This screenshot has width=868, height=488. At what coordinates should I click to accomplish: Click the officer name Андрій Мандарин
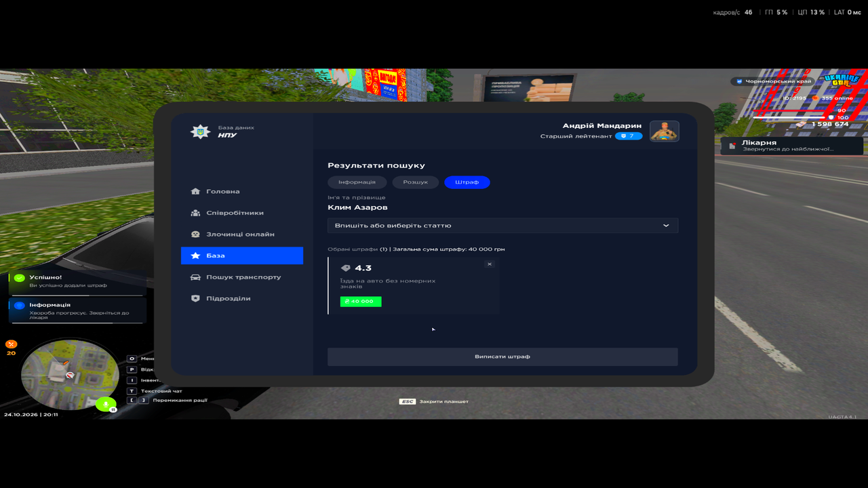pyautogui.click(x=602, y=126)
